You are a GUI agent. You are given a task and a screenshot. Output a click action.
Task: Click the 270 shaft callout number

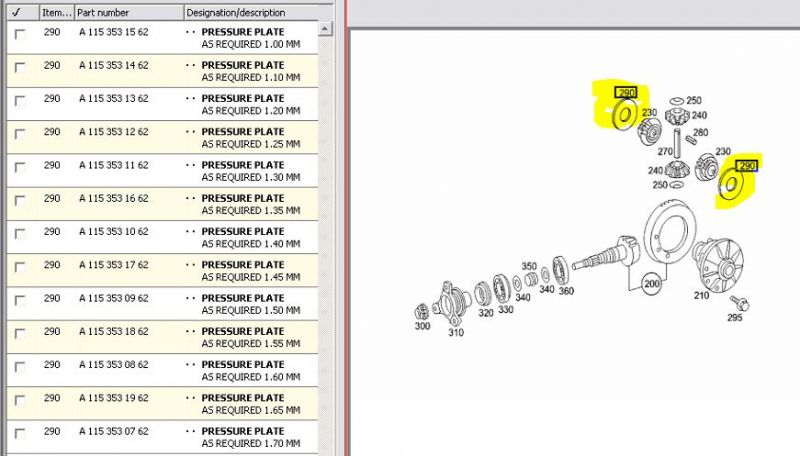664,151
